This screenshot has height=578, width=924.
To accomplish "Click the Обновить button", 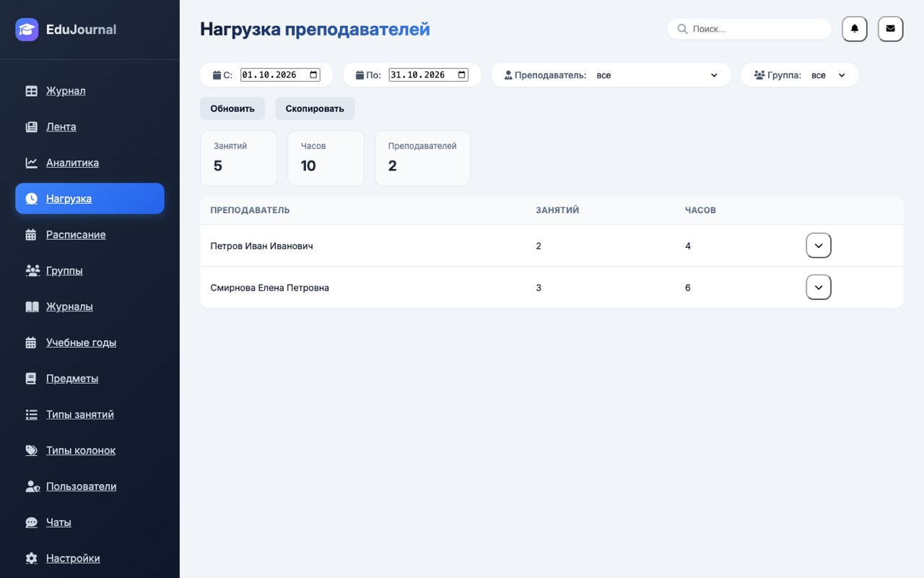I will click(232, 109).
